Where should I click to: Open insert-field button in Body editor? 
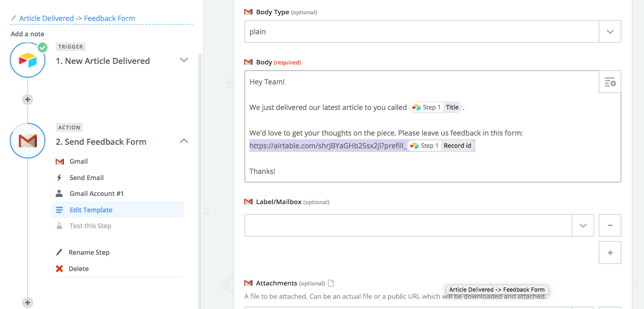[610, 82]
